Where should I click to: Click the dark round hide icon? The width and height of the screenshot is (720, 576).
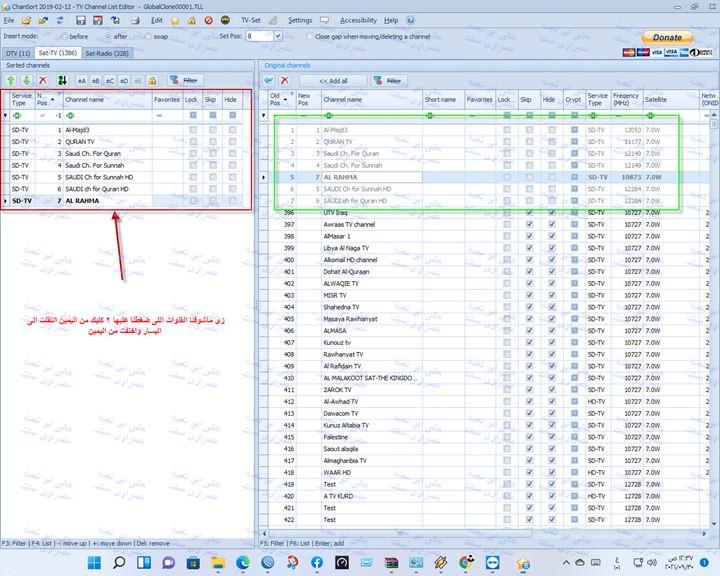(225, 20)
